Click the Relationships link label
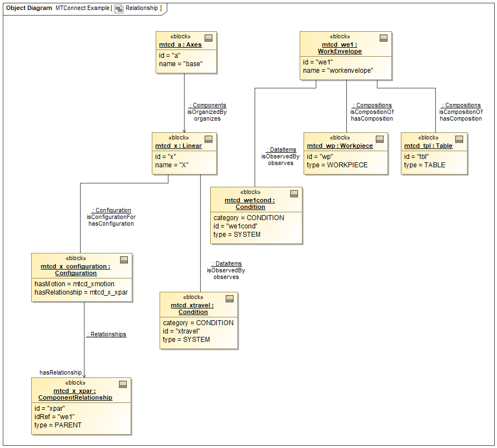This screenshot has width=497, height=448. coord(106,335)
